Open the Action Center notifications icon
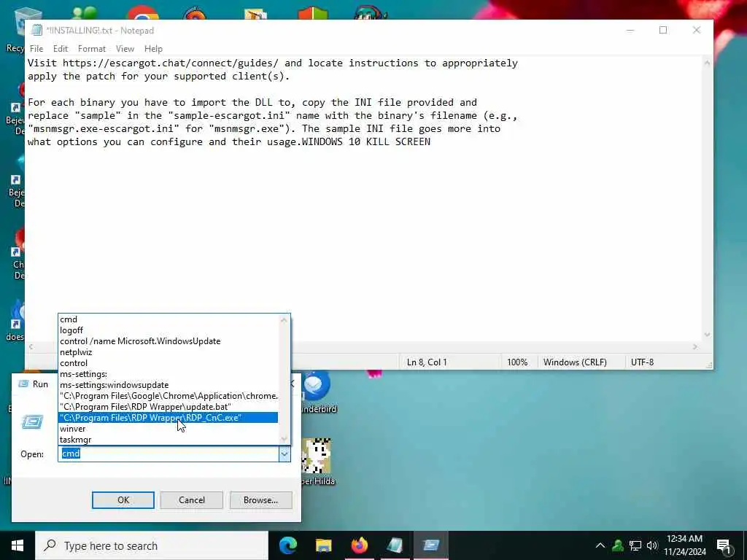747x560 pixels. [724, 546]
